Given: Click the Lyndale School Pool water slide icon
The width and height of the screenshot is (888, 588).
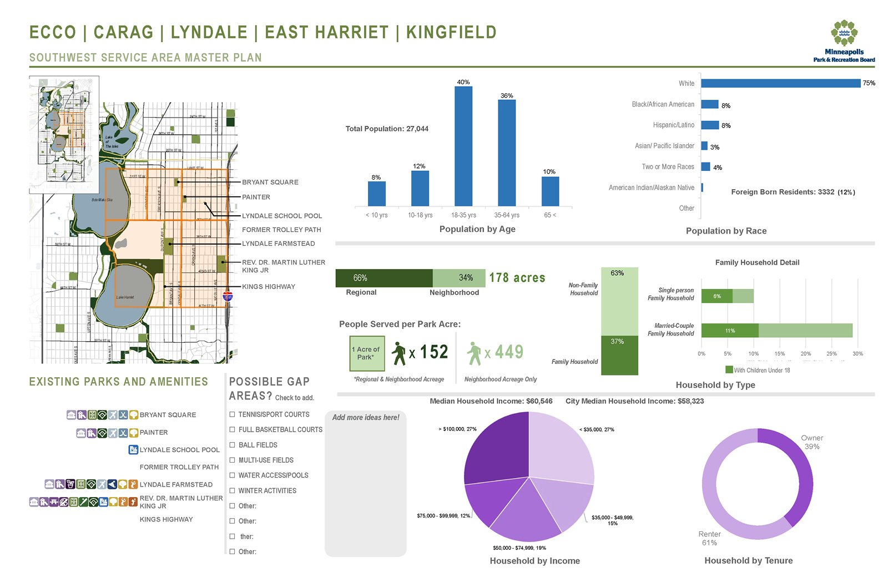Looking at the screenshot, I should [133, 450].
